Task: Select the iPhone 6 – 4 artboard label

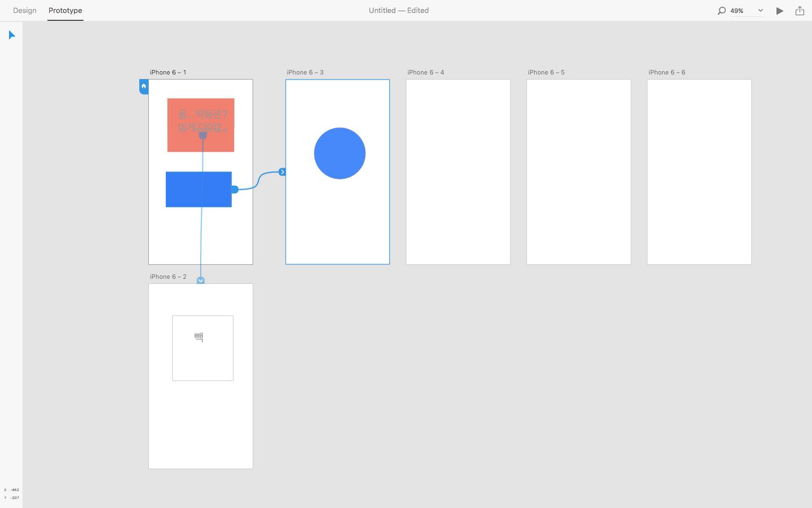Action: [426, 72]
